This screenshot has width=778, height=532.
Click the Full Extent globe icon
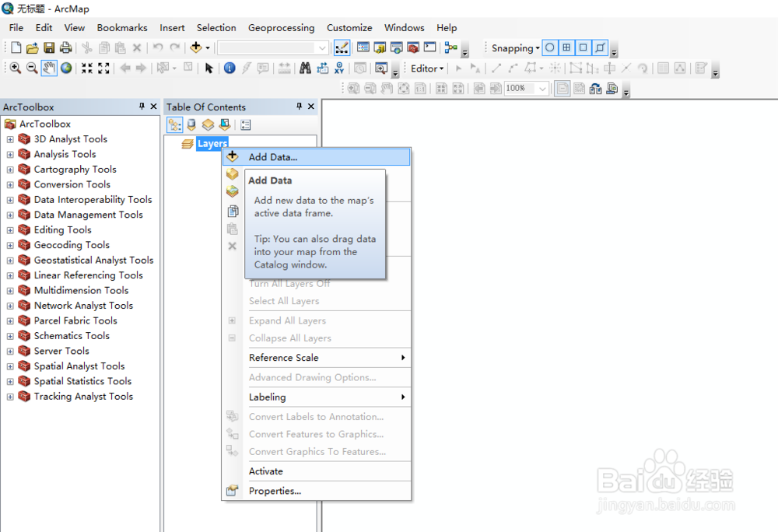point(66,68)
